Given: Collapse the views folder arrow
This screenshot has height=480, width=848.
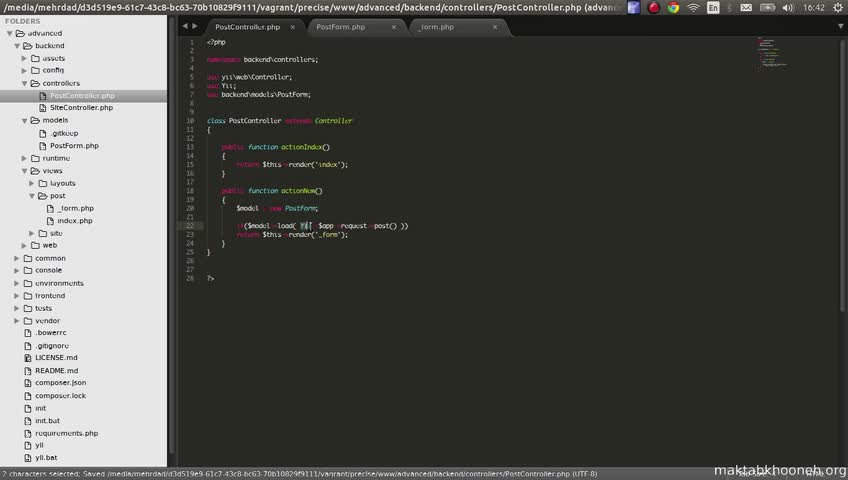Looking at the screenshot, I should click(x=24, y=171).
